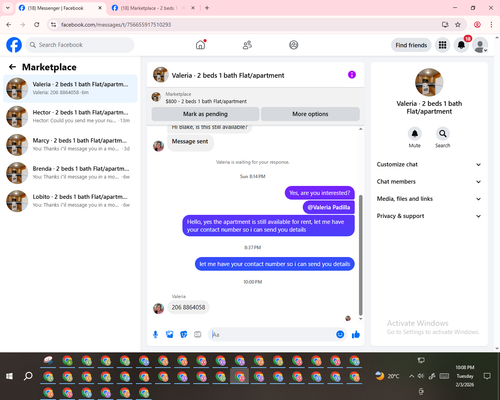Open Chrome menu three dots

491,25
